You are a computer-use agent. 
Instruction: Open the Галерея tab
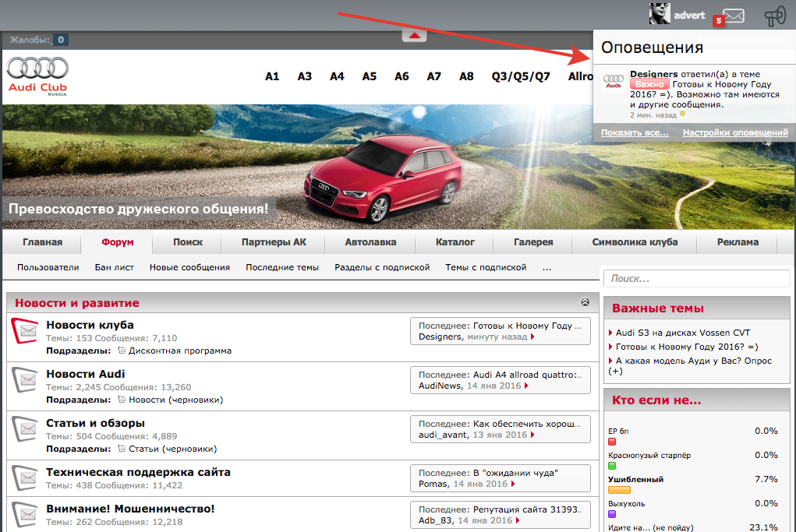click(x=533, y=242)
